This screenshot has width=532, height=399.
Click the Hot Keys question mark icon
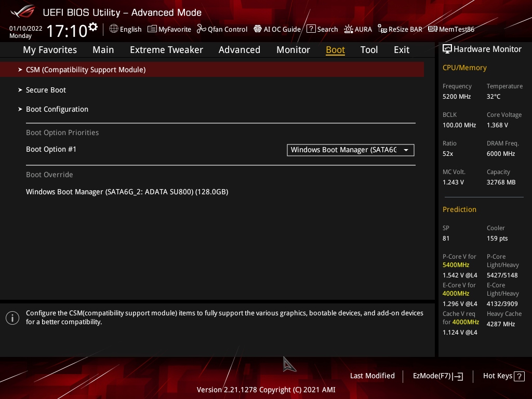click(519, 376)
